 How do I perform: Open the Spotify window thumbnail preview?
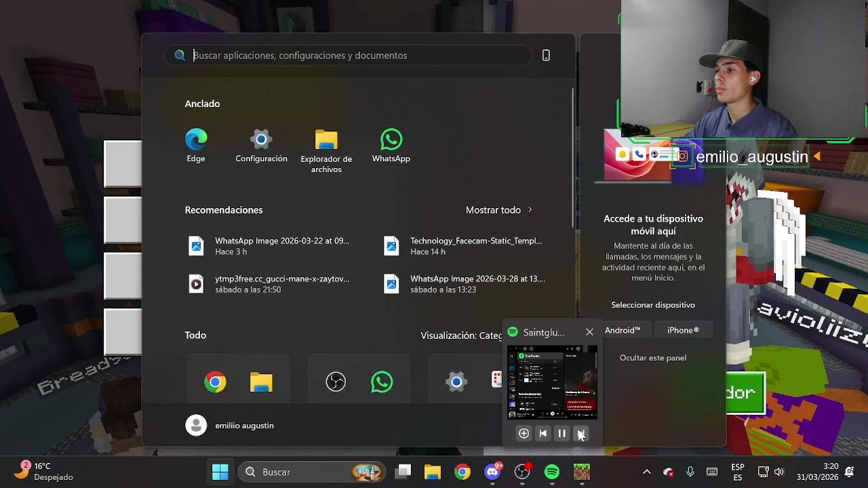tap(552, 382)
